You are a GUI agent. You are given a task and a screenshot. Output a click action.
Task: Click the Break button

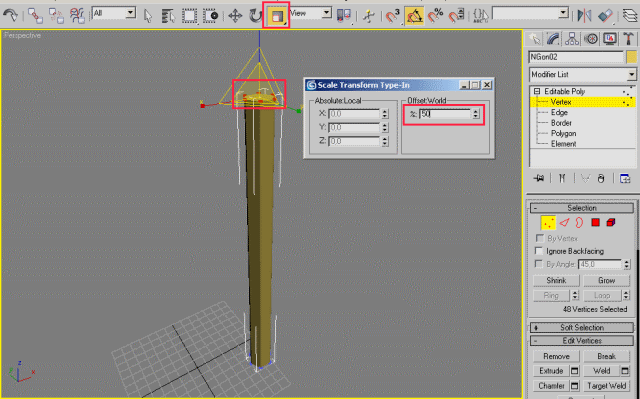(x=606, y=357)
